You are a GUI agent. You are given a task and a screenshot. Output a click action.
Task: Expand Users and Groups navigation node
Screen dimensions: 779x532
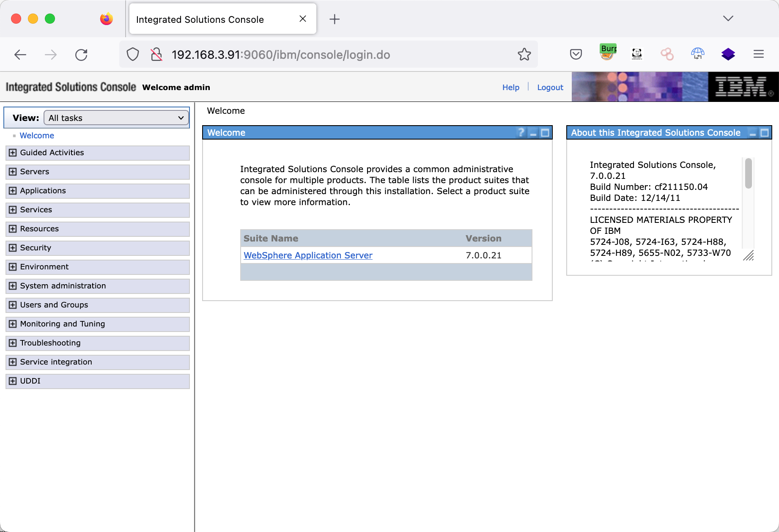click(13, 305)
